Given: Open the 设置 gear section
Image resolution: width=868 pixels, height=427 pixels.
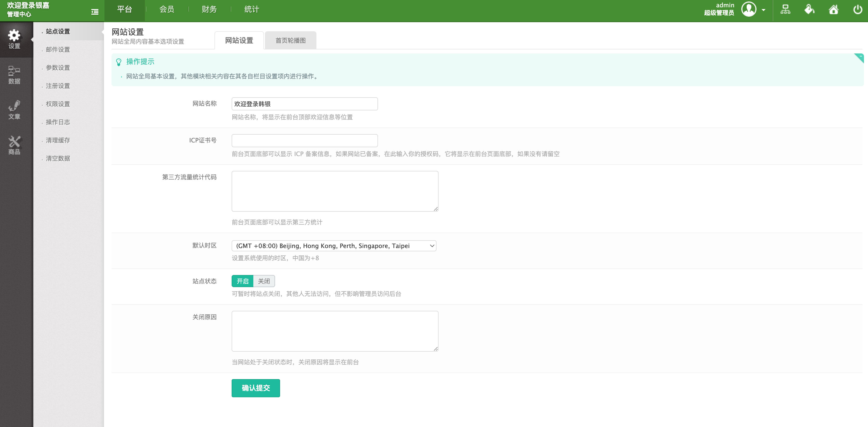Looking at the screenshot, I should coord(14,39).
